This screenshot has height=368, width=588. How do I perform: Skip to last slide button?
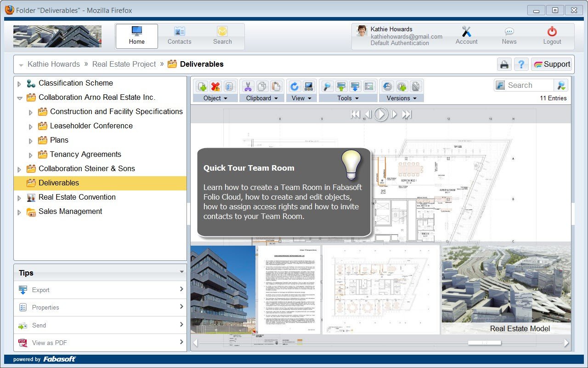click(x=407, y=115)
